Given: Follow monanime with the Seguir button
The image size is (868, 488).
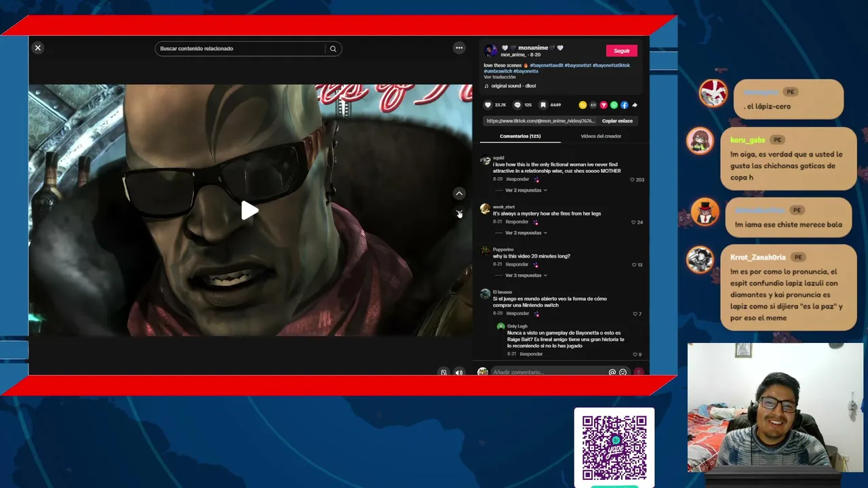Looking at the screenshot, I should tap(622, 51).
